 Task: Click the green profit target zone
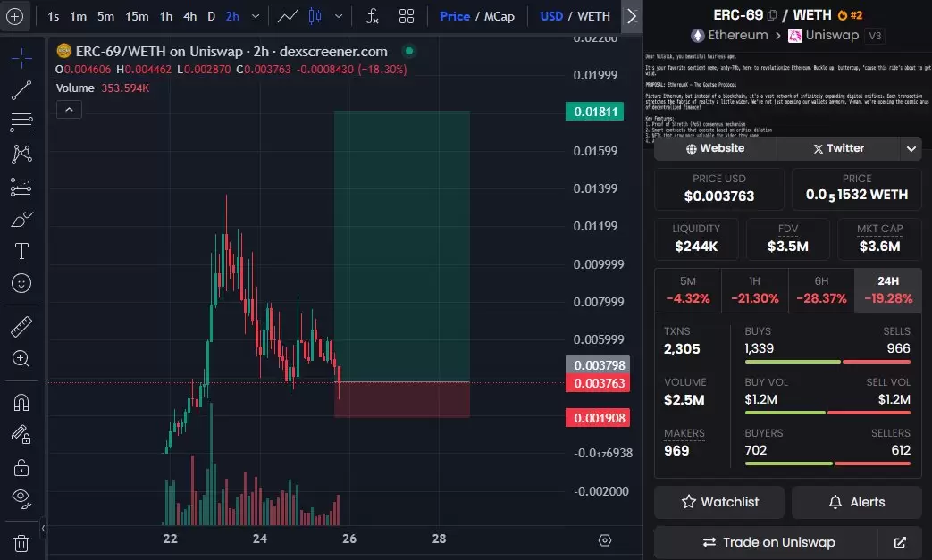click(x=402, y=246)
